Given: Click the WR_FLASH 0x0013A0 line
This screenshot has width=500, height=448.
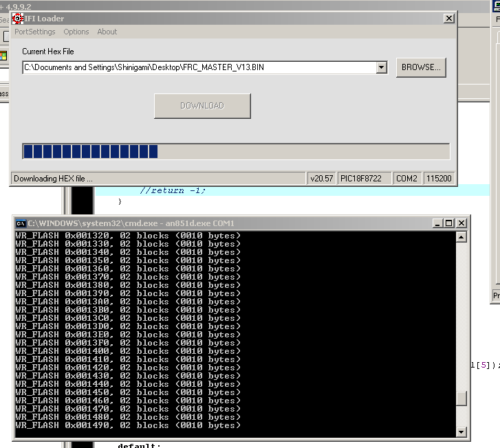Looking at the screenshot, I should [128, 302].
